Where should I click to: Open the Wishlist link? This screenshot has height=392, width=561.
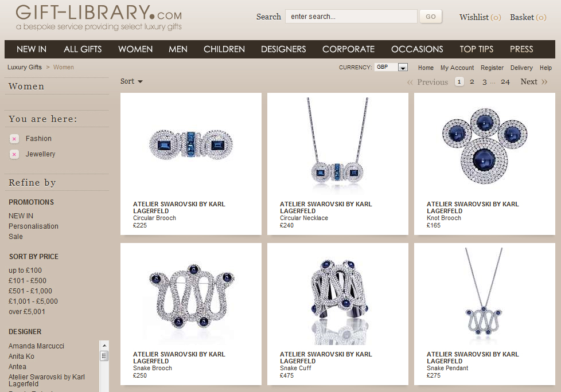click(x=480, y=17)
